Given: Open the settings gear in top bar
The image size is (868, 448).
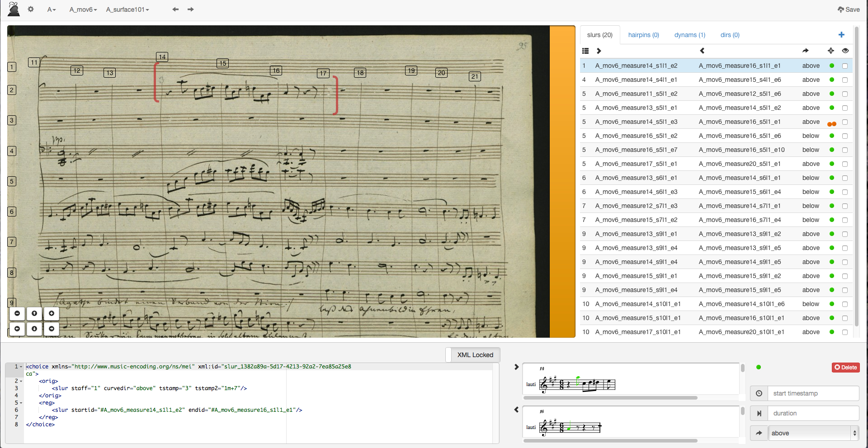Looking at the screenshot, I should (31, 9).
